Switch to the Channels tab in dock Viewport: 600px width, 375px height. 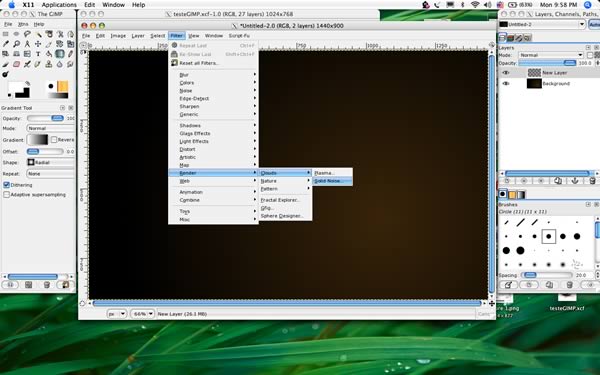510,38
